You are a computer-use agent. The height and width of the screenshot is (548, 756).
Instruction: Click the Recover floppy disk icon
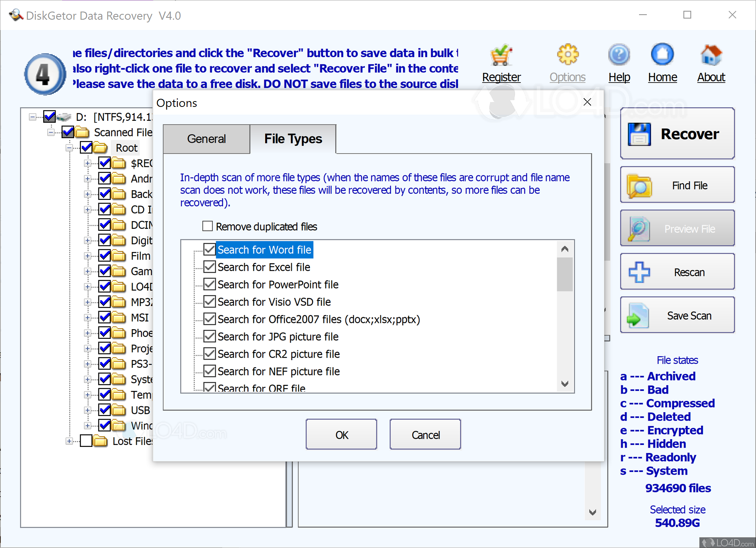pos(639,134)
